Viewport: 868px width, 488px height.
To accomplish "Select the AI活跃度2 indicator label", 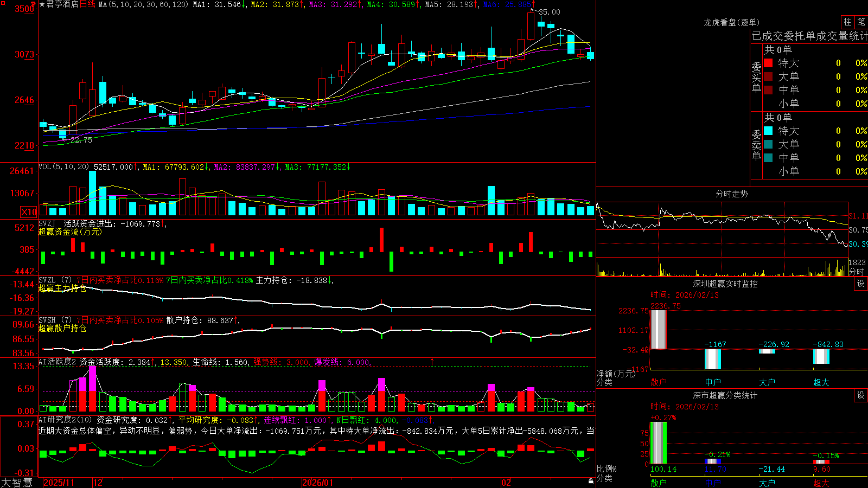I will coord(58,362).
